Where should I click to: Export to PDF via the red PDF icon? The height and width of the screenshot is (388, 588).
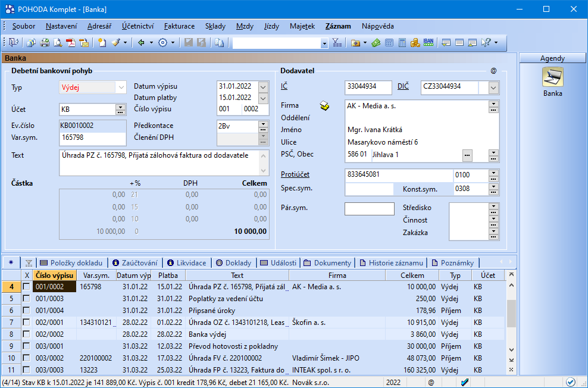tap(70, 43)
